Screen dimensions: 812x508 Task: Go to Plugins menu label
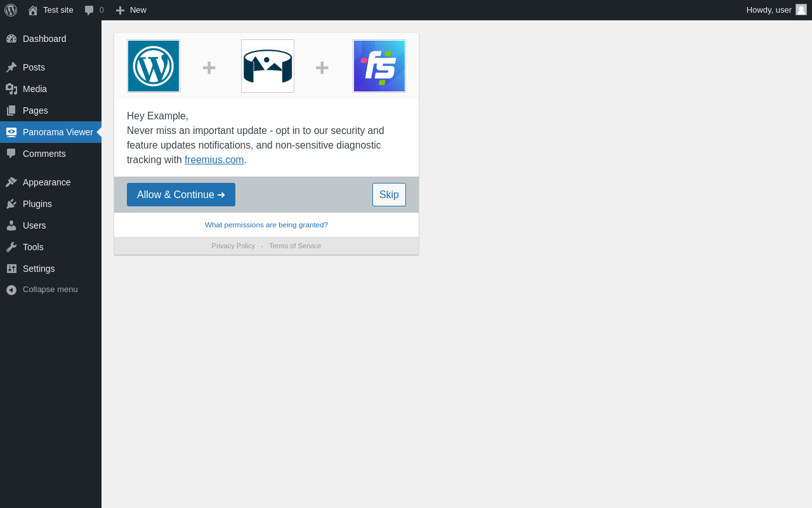coord(37,204)
